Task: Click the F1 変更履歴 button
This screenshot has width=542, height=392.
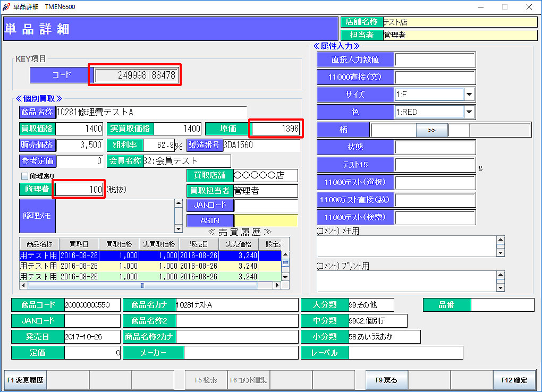Action: click(x=26, y=380)
